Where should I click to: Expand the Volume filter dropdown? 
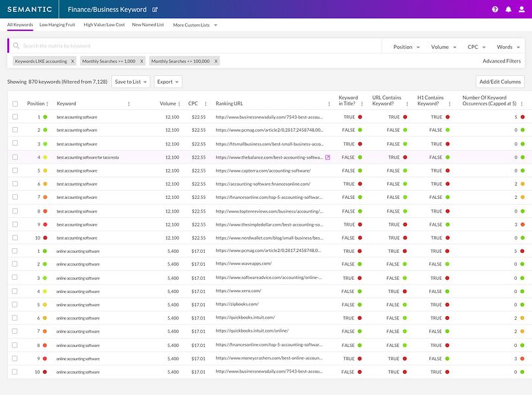coord(444,47)
